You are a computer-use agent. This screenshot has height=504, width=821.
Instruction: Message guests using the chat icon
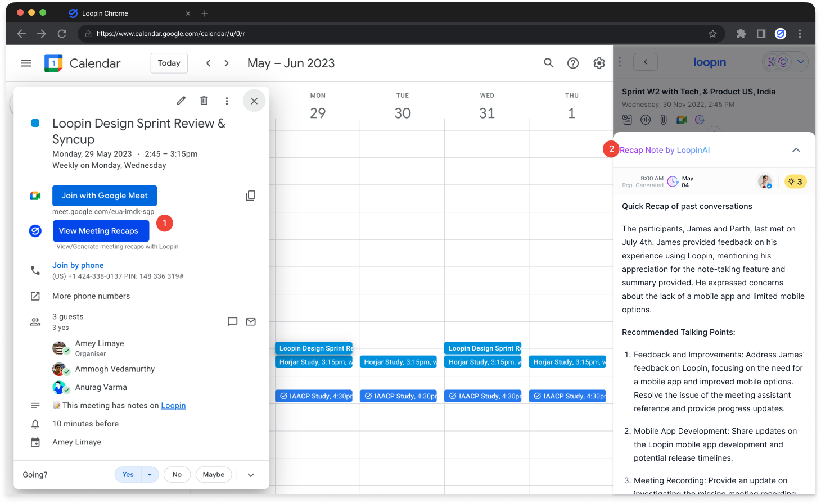(232, 321)
